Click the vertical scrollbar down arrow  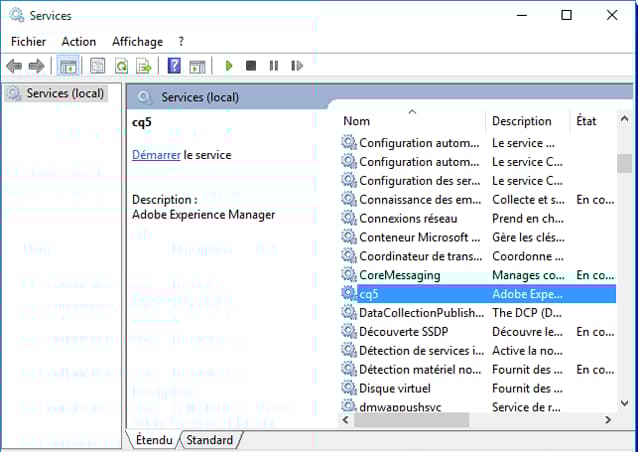tap(624, 403)
